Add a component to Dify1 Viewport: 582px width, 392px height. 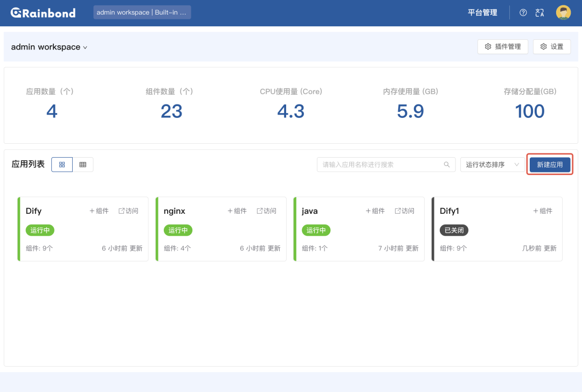coord(543,211)
